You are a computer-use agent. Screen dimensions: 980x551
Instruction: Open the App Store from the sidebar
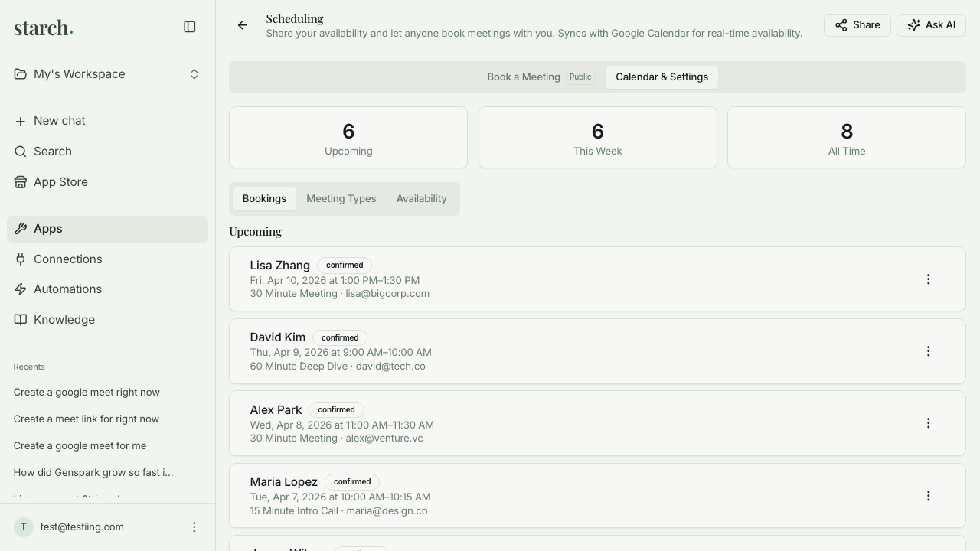pyautogui.click(x=60, y=182)
